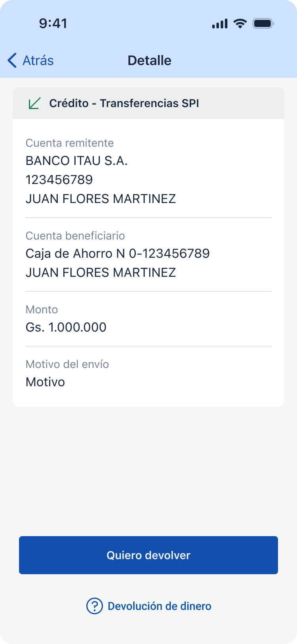Screen dimensions: 297x644
Task: Select the Motivo value text
Action: [45, 382]
